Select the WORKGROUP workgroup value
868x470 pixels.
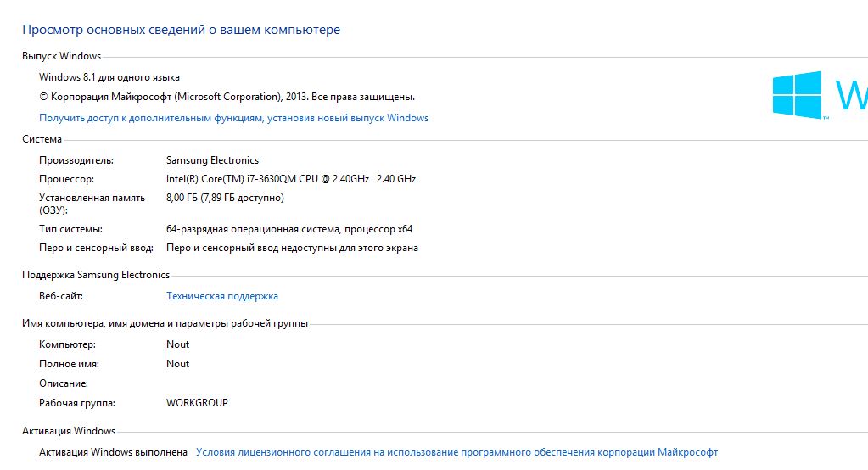click(197, 403)
